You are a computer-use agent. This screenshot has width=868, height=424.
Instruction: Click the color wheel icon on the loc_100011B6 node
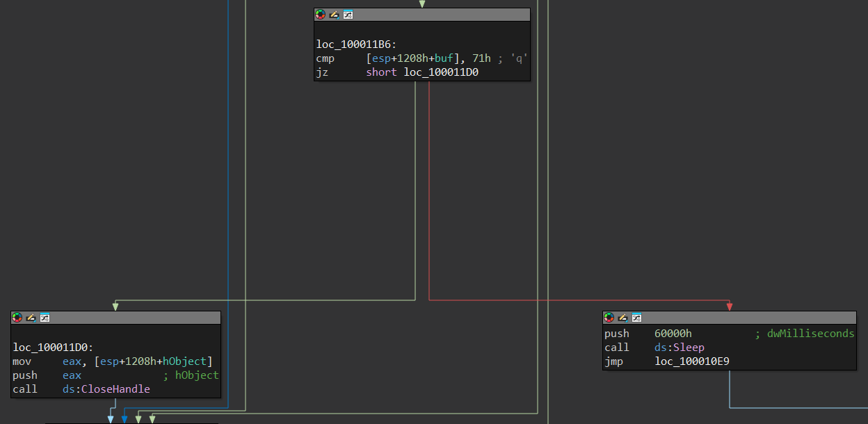[x=320, y=15]
